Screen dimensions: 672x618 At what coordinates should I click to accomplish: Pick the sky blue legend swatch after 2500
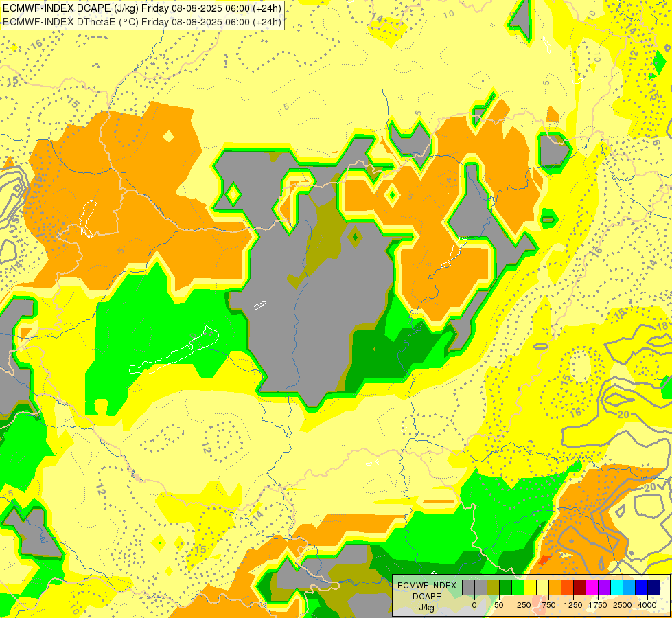tap(629, 587)
